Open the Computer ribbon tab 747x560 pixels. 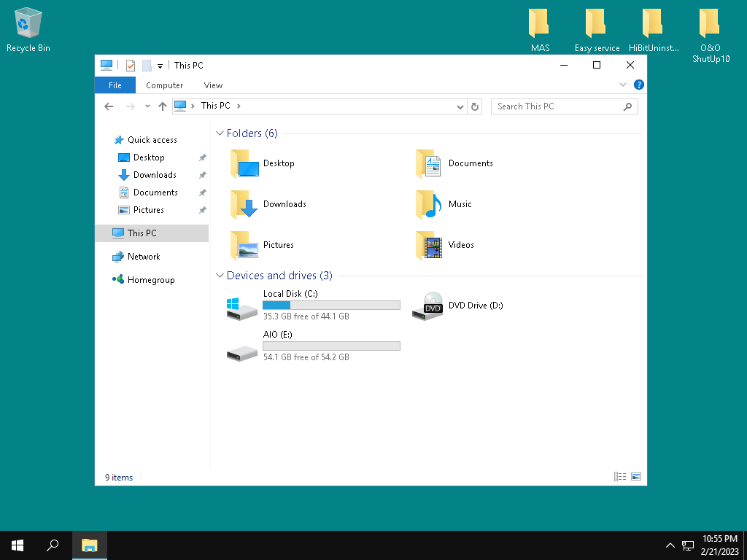click(164, 85)
